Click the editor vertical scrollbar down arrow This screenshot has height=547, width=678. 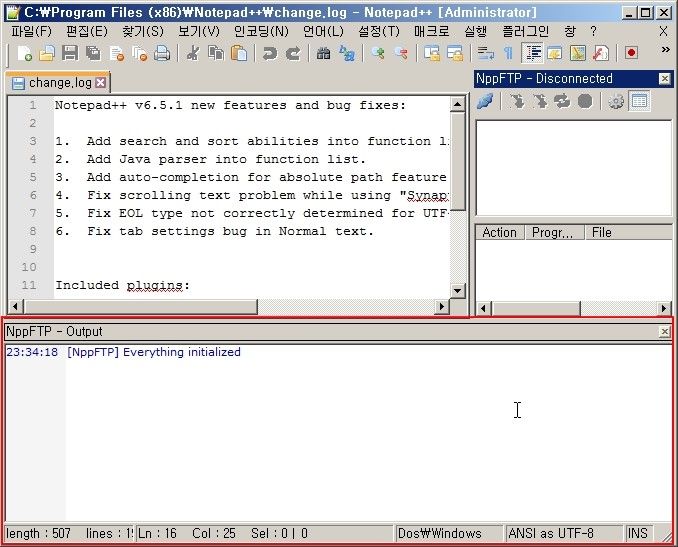pyautogui.click(x=457, y=290)
